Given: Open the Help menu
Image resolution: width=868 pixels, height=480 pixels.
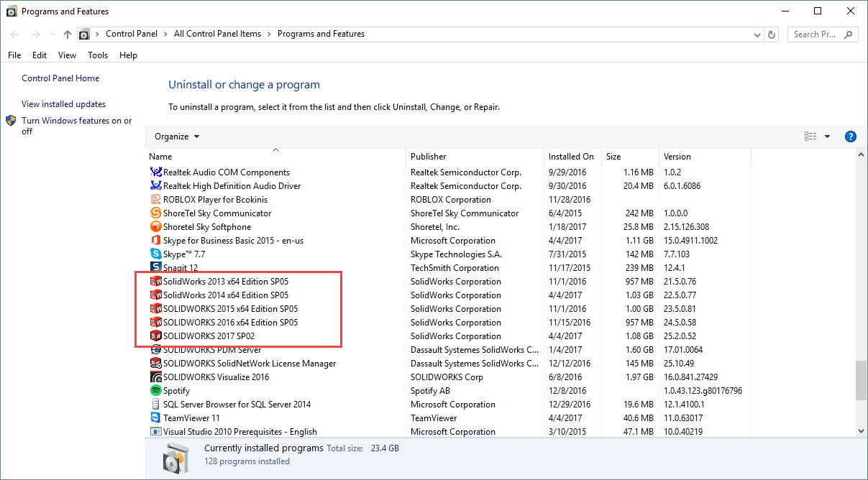Looking at the screenshot, I should point(128,55).
